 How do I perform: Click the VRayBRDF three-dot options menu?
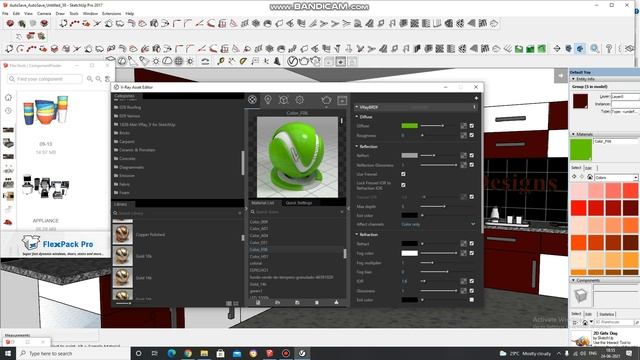coord(474,107)
